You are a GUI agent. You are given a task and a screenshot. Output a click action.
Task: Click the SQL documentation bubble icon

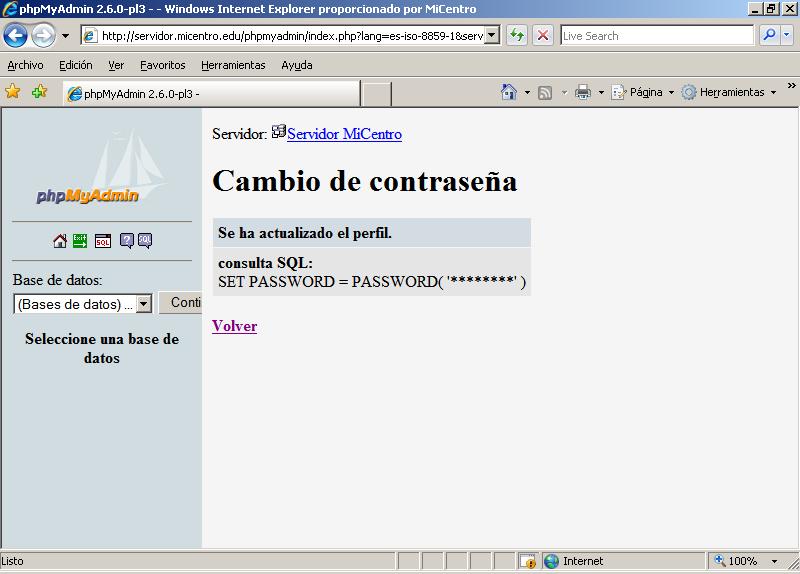tap(145, 241)
